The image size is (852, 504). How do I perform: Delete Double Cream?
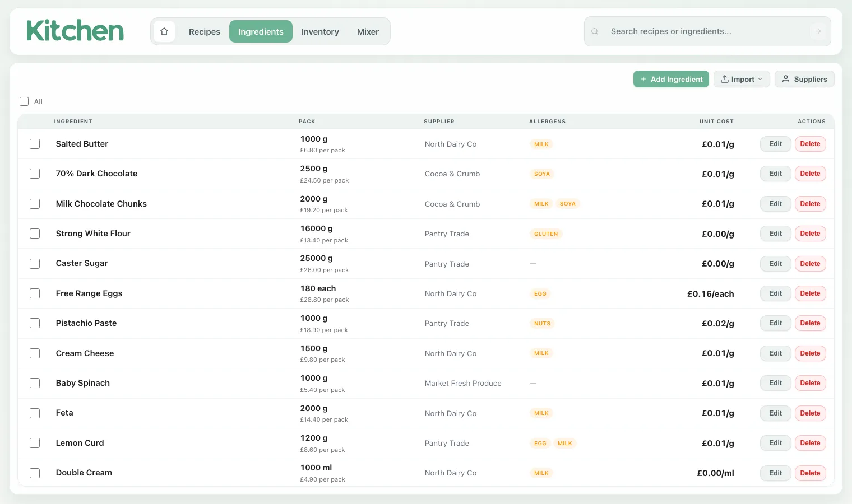pyautogui.click(x=810, y=473)
